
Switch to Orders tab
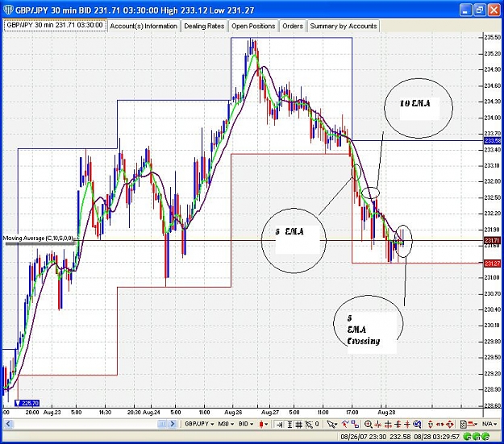click(x=293, y=26)
